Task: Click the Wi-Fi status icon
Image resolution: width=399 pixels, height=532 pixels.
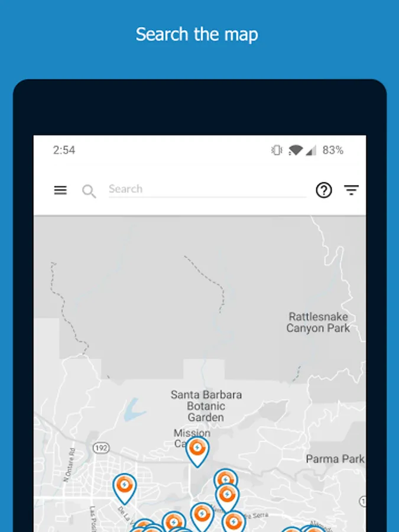Action: [x=295, y=150]
